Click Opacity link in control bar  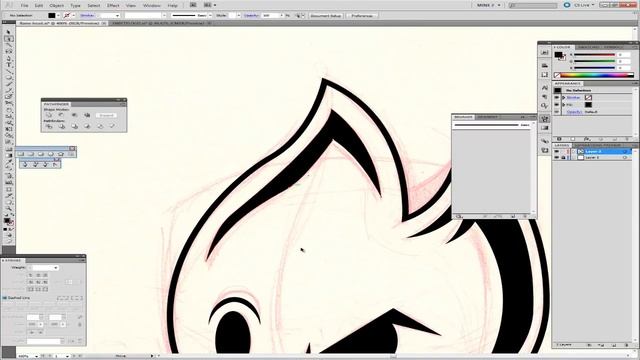[x=251, y=16]
